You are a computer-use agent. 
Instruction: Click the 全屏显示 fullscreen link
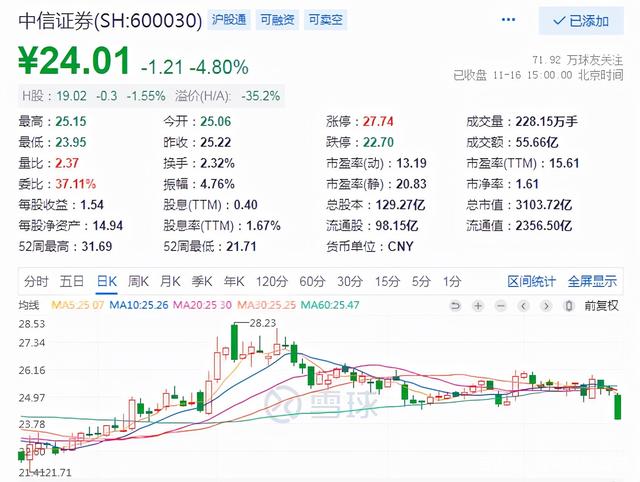click(592, 281)
